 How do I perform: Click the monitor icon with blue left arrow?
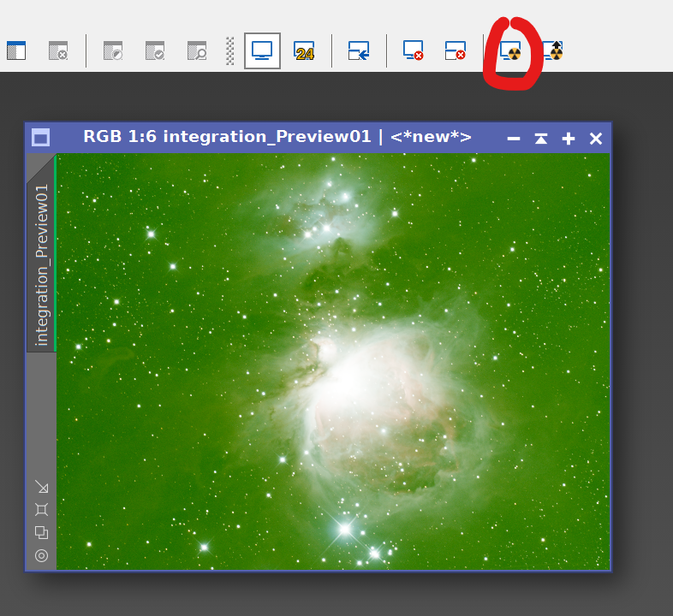[358, 51]
